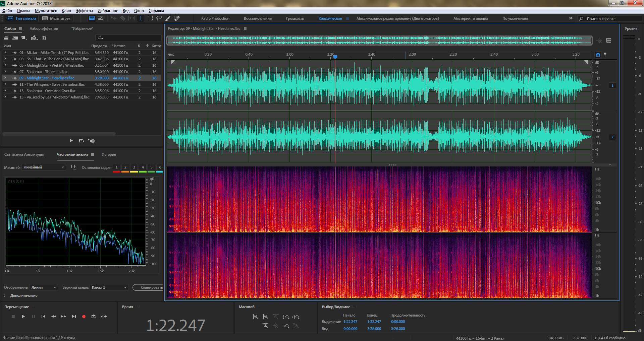Switch to Waveform view (Тип сигнала)
The width and height of the screenshot is (644, 341).
pyautogui.click(x=21, y=18)
